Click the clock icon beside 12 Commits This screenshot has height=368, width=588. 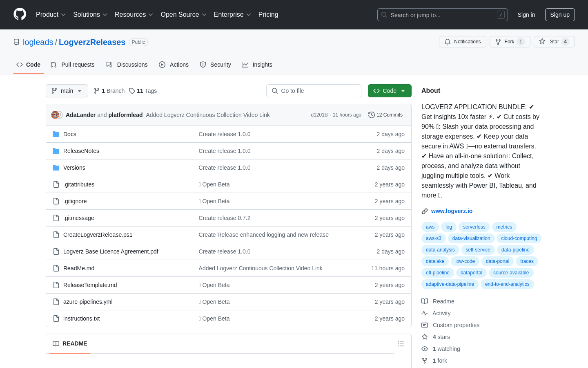pos(372,115)
